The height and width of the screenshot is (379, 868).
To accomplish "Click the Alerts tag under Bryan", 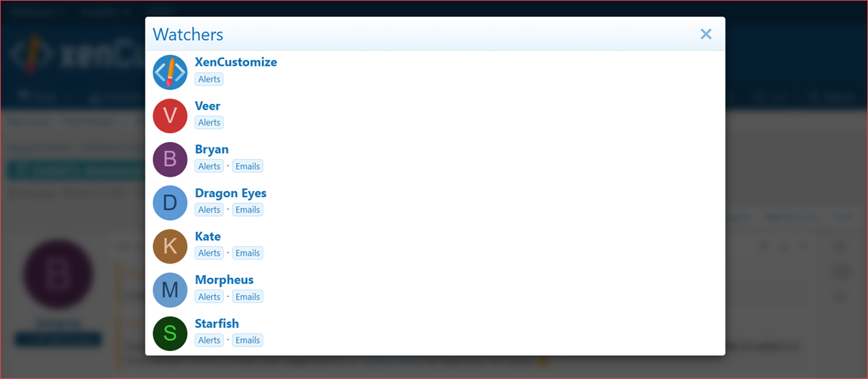I will click(209, 166).
